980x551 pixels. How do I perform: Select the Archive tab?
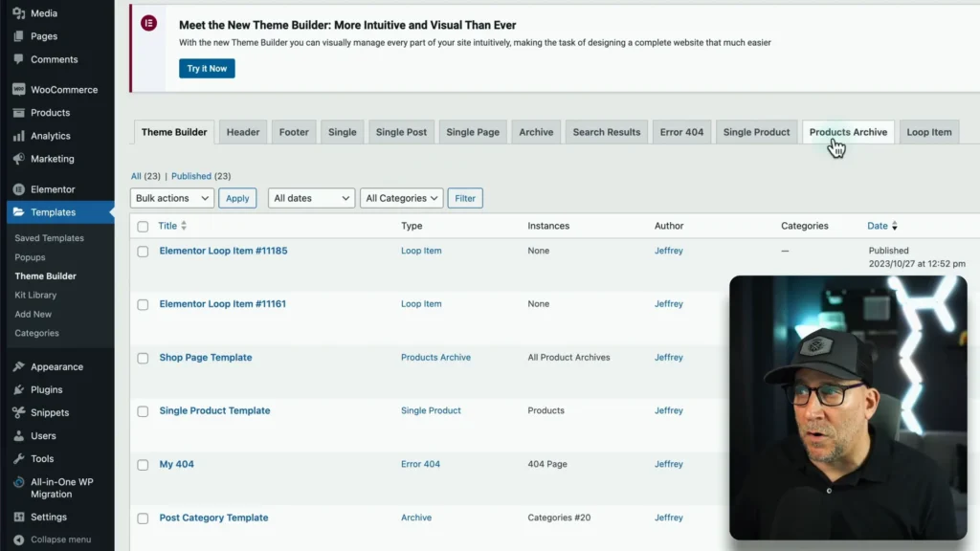coord(536,132)
